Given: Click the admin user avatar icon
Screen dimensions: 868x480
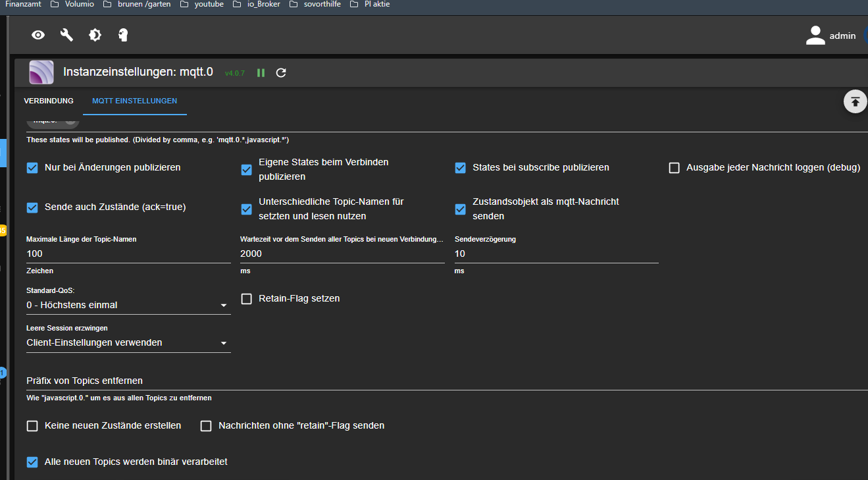Looking at the screenshot, I should pos(815,36).
